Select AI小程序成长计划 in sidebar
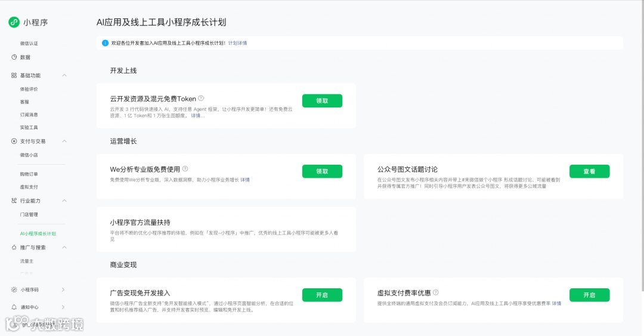Screen dimensions: 644x336 [38, 233]
